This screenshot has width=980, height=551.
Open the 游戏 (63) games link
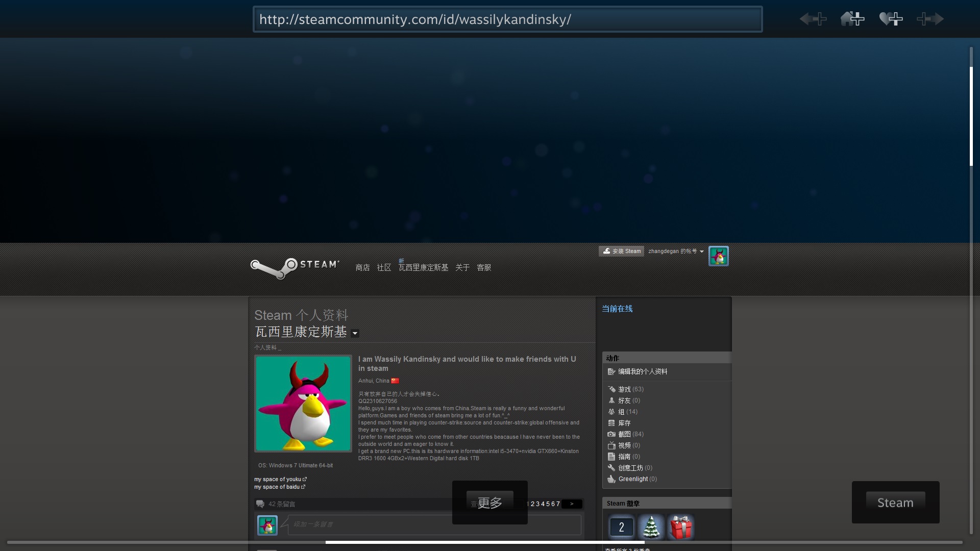tap(631, 389)
